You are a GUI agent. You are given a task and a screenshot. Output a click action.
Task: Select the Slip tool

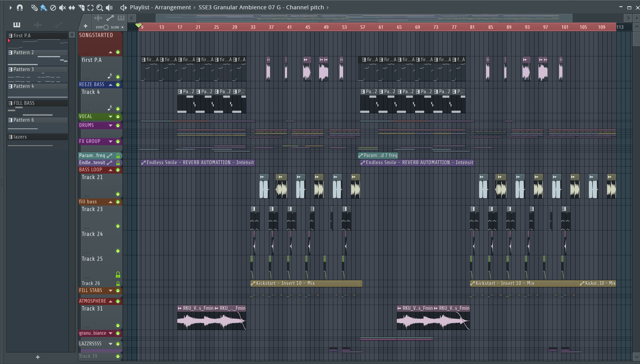[72, 8]
